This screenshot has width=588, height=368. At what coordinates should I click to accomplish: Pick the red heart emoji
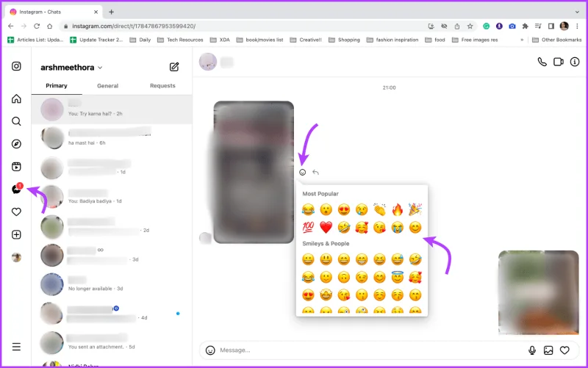pyautogui.click(x=326, y=227)
